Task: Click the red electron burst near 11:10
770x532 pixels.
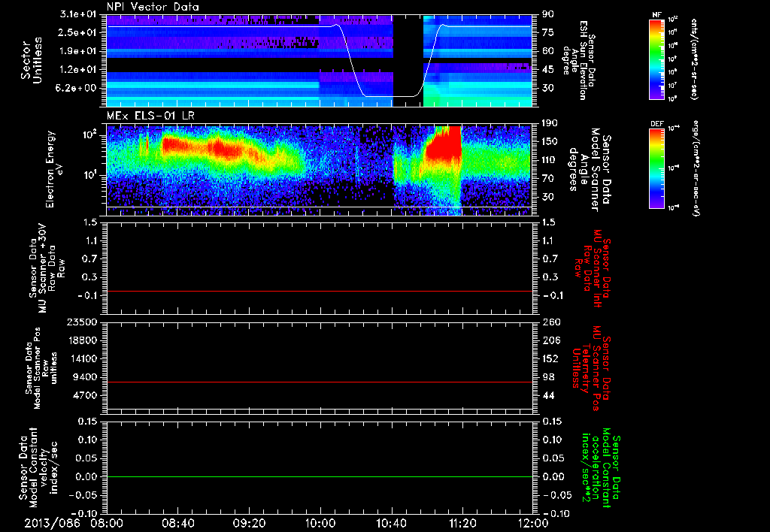Action: [444, 145]
